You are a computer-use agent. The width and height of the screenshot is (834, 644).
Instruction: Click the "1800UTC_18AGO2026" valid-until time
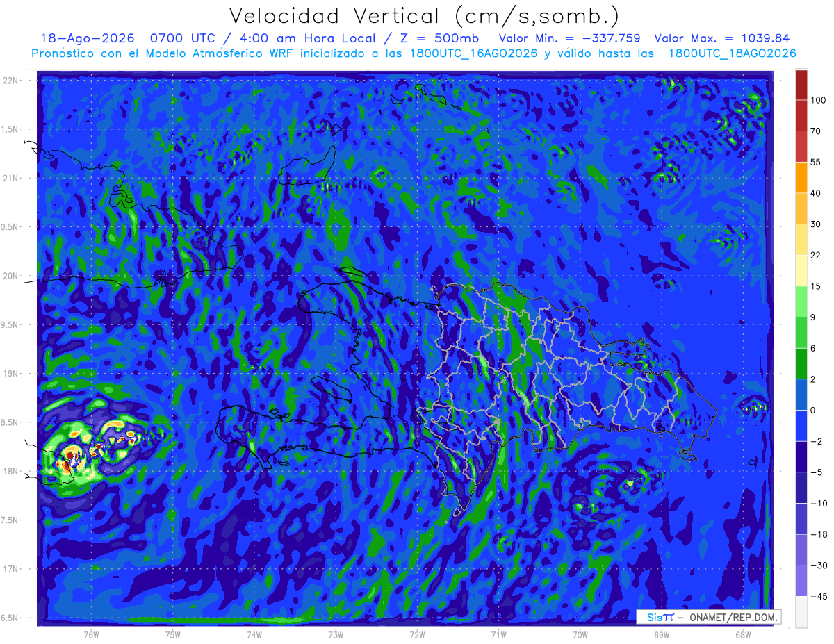coord(732,53)
